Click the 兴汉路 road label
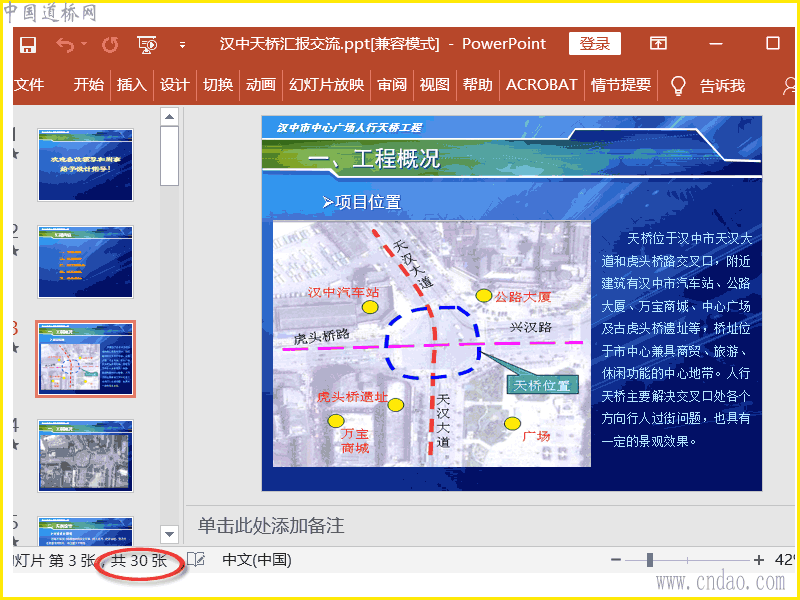 (x=531, y=328)
